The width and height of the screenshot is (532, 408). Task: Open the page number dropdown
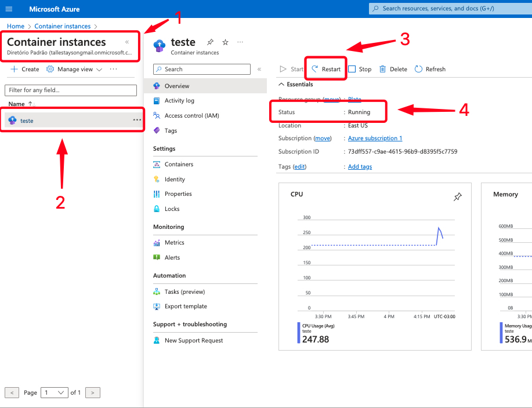tap(55, 392)
